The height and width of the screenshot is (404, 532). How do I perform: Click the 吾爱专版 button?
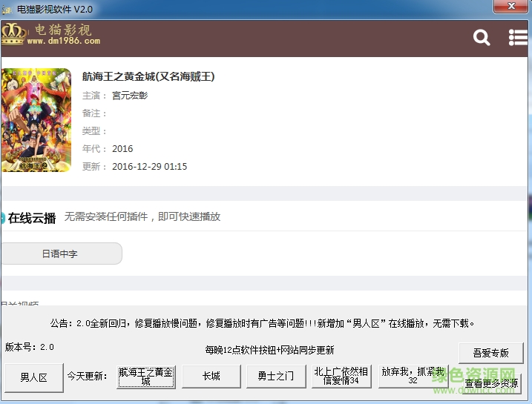pyautogui.click(x=490, y=353)
